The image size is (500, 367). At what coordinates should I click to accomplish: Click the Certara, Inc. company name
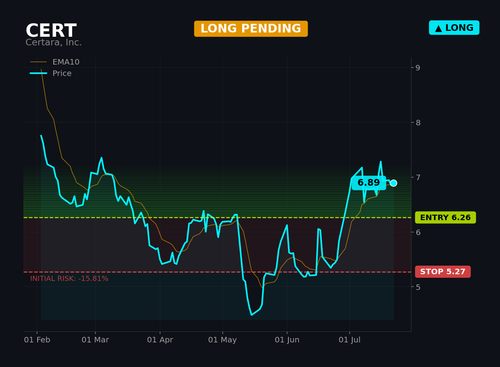53,42
